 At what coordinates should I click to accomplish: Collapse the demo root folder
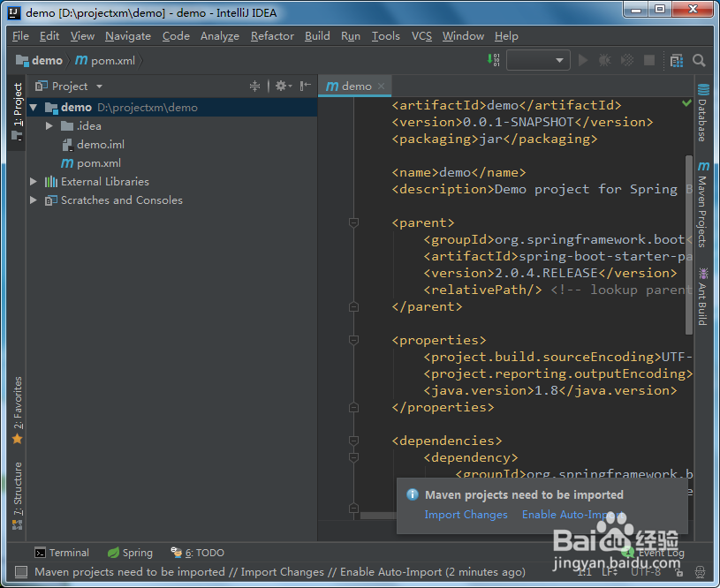pos(34,108)
